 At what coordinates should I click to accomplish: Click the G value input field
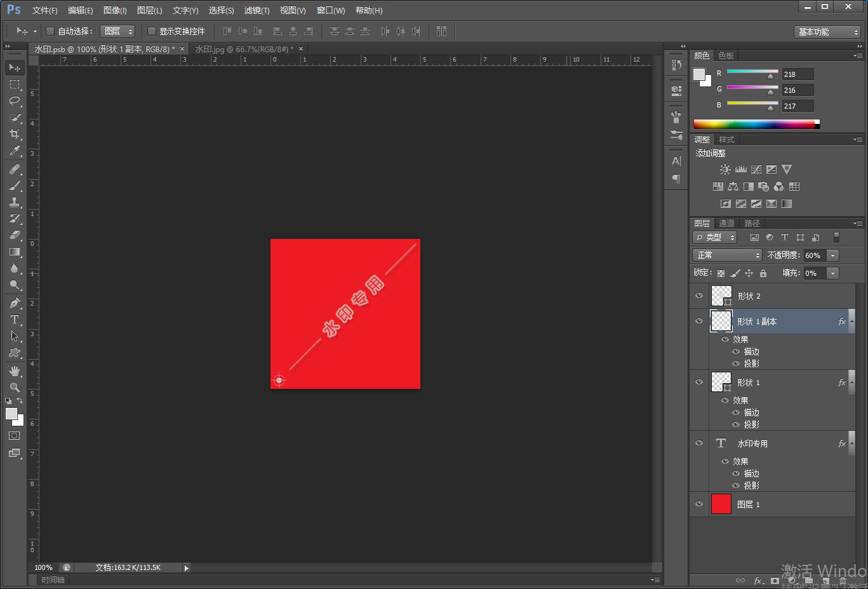tap(798, 90)
